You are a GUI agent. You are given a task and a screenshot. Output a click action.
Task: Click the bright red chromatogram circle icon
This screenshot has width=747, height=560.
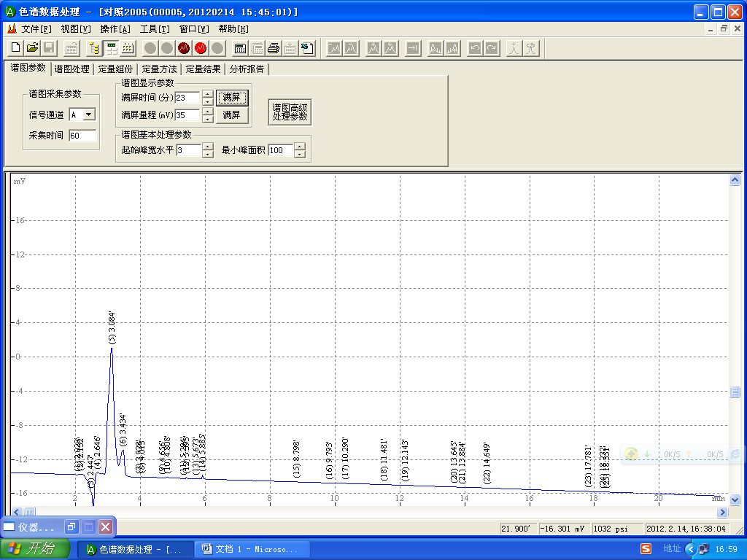(201, 48)
